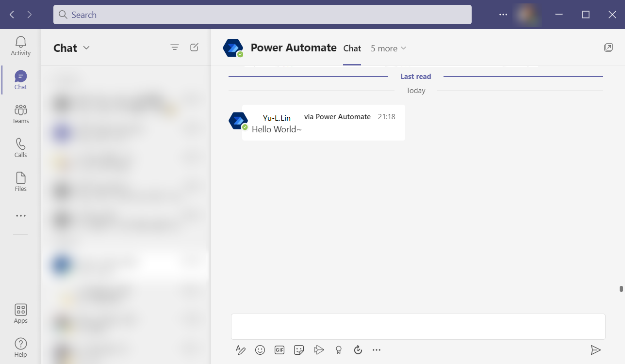Open the Teams section

pos(20,114)
